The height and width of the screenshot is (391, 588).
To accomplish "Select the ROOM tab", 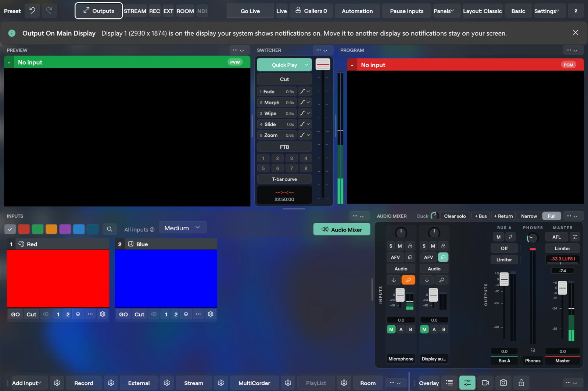I will [x=185, y=11].
